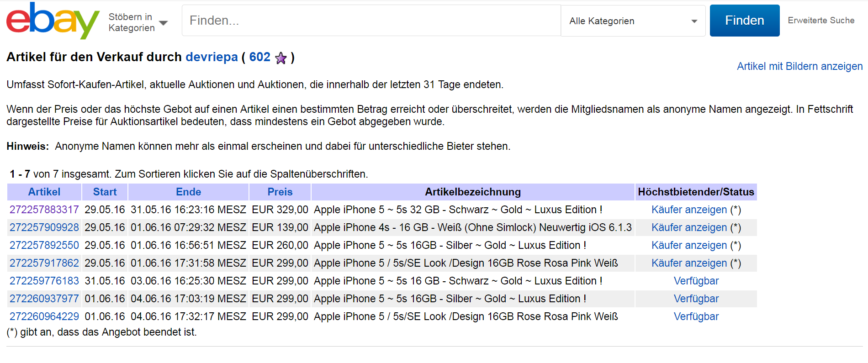Click Verfügbar for item 272260964229
The height and width of the screenshot is (363, 868).
696,316
